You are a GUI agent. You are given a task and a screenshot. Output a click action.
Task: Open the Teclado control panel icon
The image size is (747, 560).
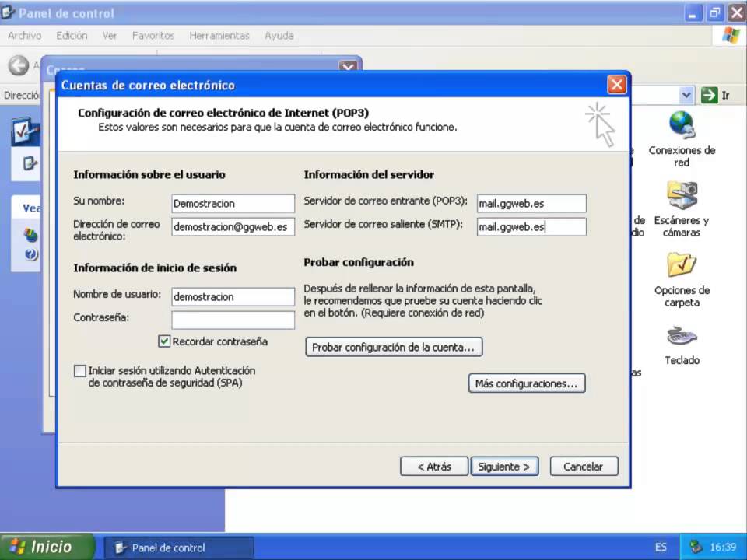[682, 336]
